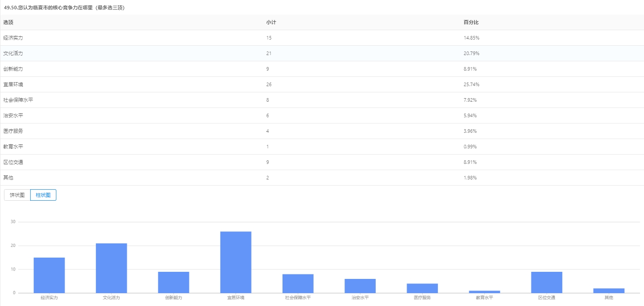Click the 社会保障水平 bar in the chart
644x306 pixels.
click(x=298, y=283)
